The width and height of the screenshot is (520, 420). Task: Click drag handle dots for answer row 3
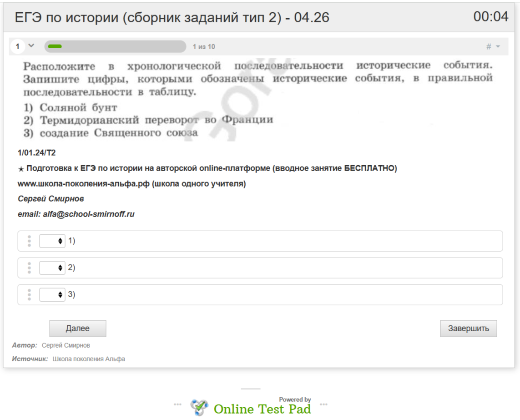[29, 295]
